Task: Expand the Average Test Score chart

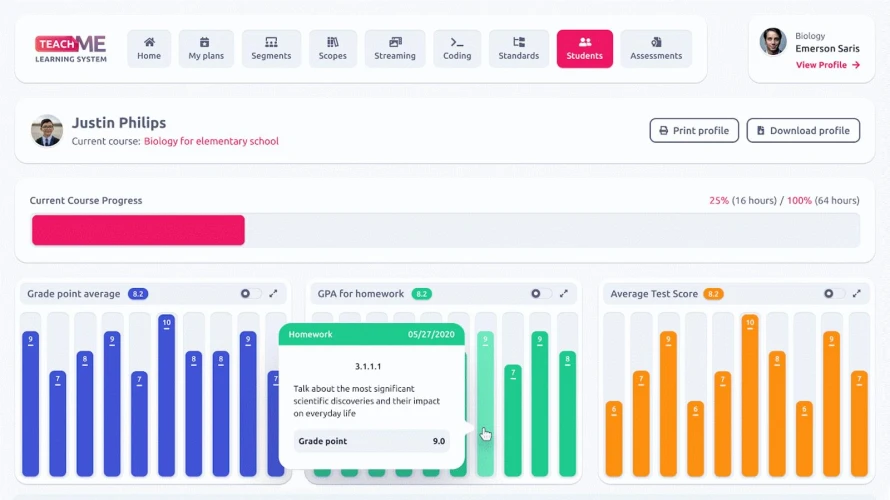Action: coord(857,293)
